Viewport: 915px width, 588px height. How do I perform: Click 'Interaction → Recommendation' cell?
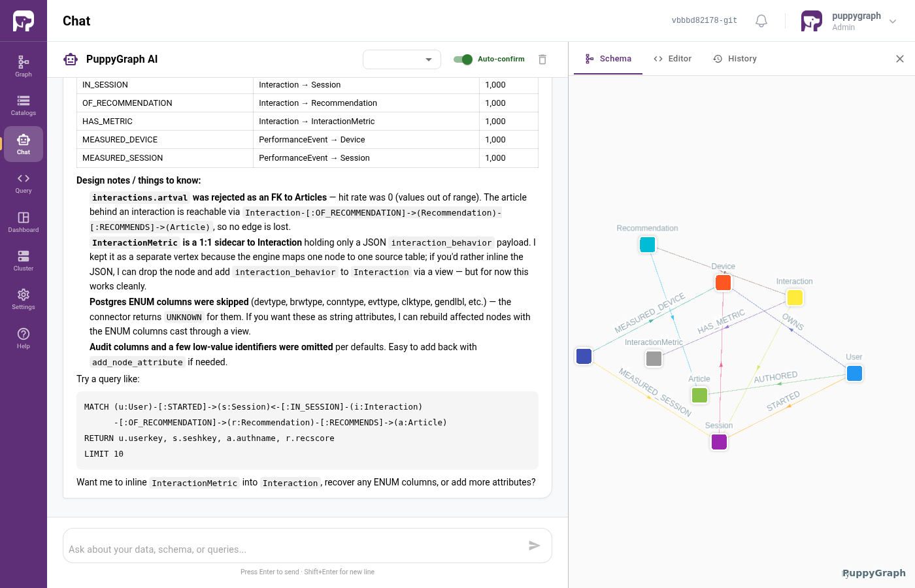click(x=366, y=103)
